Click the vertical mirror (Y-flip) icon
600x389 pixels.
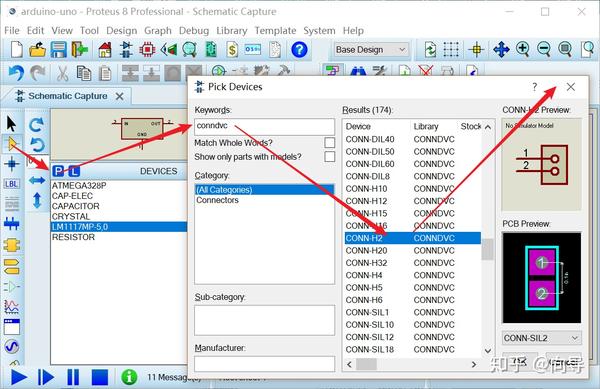37,200
